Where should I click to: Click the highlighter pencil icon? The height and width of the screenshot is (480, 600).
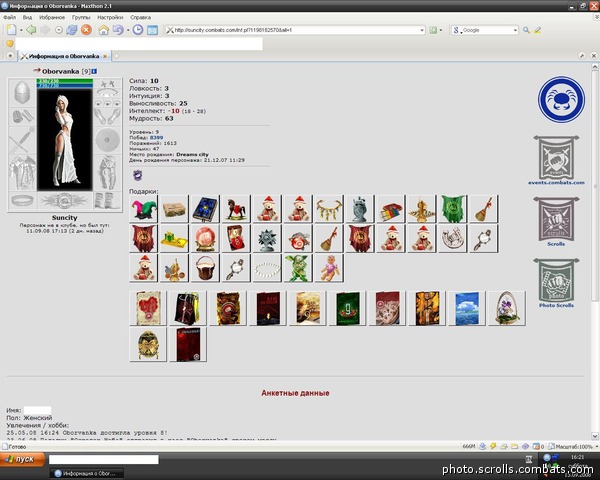538,30
